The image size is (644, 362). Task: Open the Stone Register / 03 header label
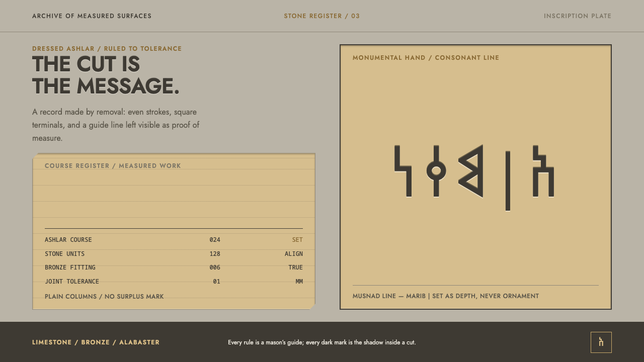(x=322, y=16)
